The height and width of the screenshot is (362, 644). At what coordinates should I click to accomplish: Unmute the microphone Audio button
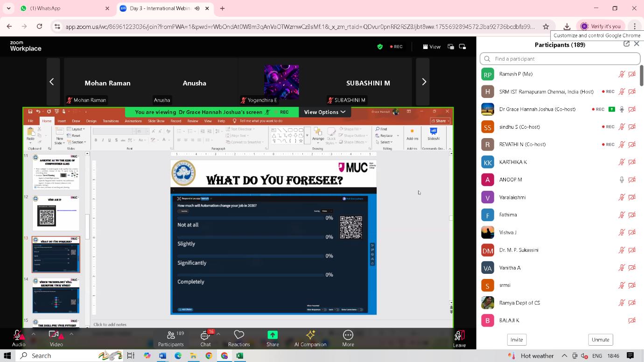[18, 335]
